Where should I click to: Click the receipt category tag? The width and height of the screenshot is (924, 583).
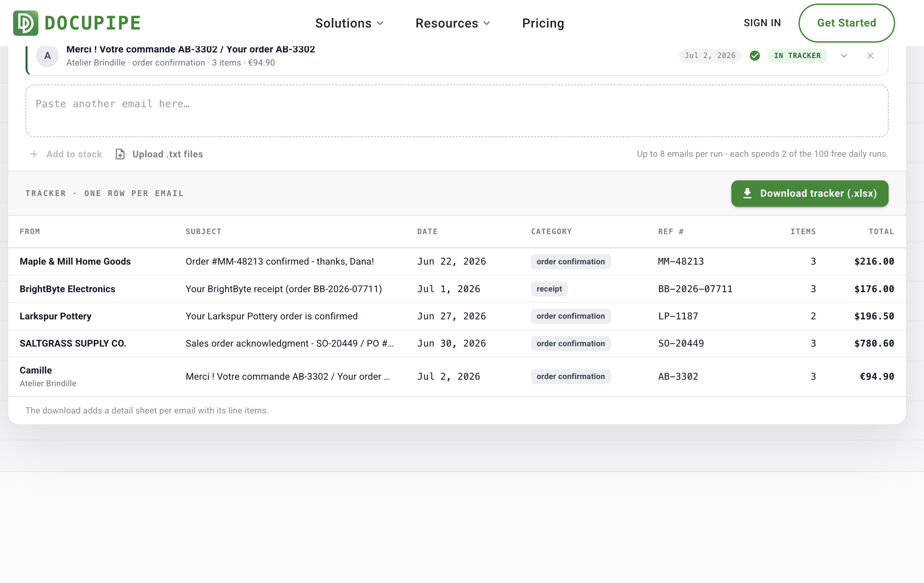click(x=549, y=289)
